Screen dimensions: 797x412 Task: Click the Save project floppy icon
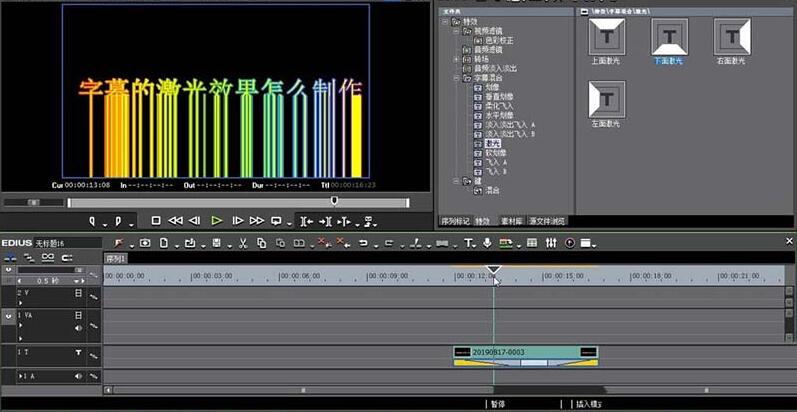pos(217,243)
